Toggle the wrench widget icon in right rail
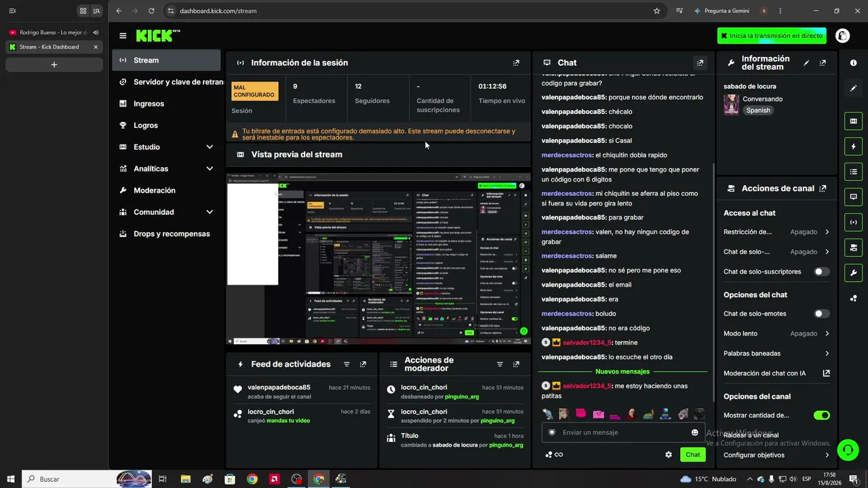Screen dimensions: 868x488 coord(853,273)
